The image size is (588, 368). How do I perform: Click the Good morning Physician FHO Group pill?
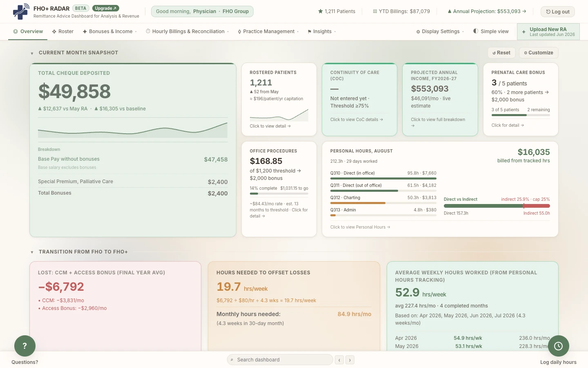point(202,11)
